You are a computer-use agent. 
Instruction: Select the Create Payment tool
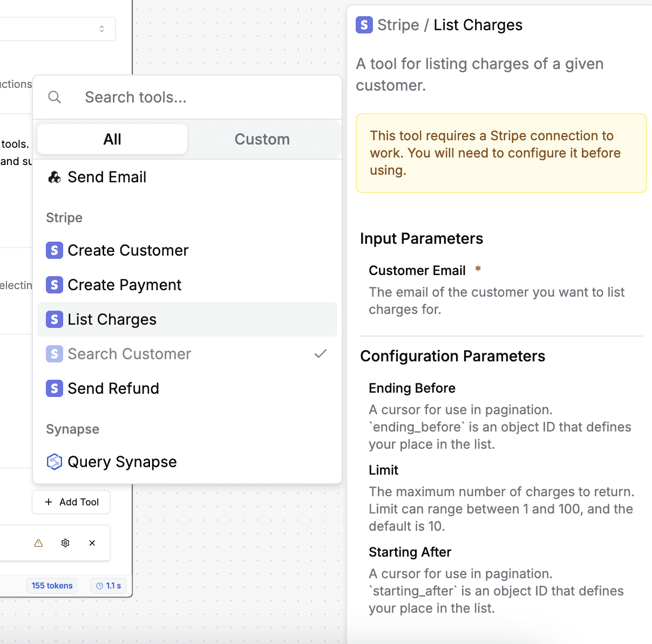pos(187,285)
